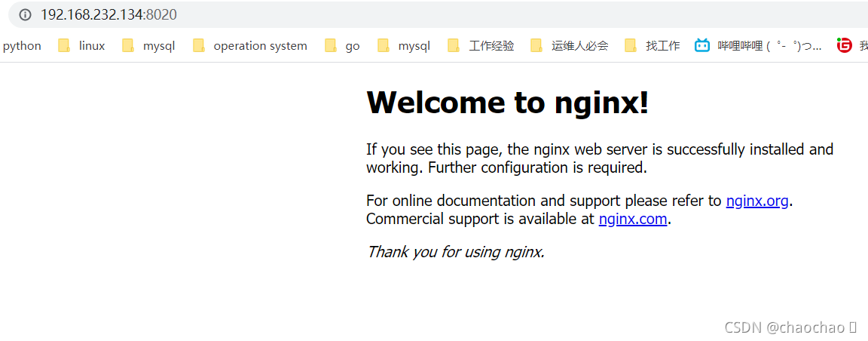Click the go folder icon
868x341 pixels.
pyautogui.click(x=331, y=46)
